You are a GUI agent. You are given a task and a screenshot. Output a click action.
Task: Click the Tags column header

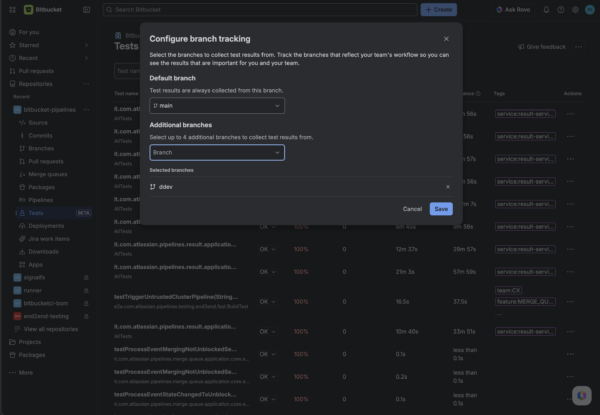click(x=499, y=93)
